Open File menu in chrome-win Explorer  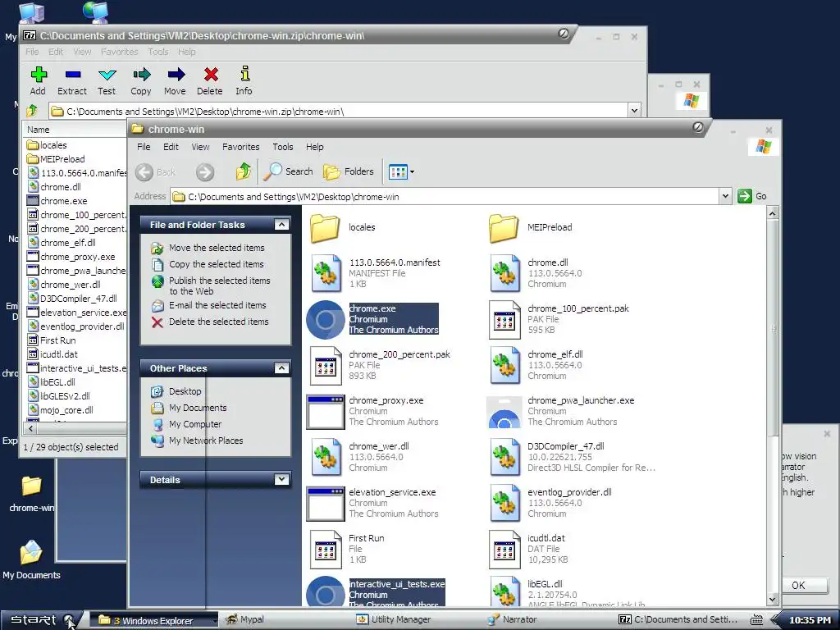(x=144, y=147)
